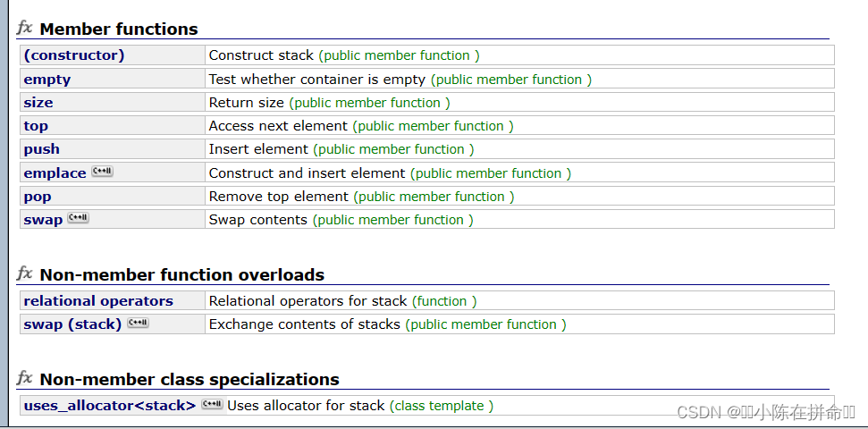Screen dimensions: 868x429
Task: Open the pop member function link
Action: pyautogui.click(x=37, y=197)
